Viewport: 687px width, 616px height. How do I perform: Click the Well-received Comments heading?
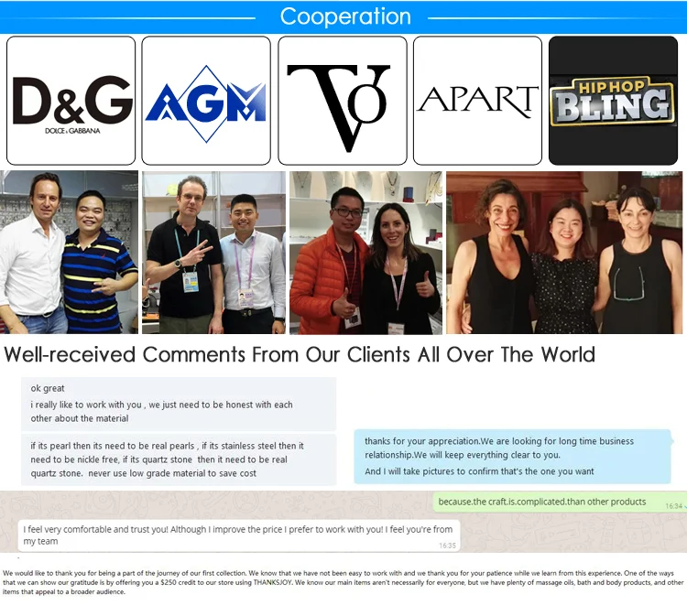(x=300, y=354)
